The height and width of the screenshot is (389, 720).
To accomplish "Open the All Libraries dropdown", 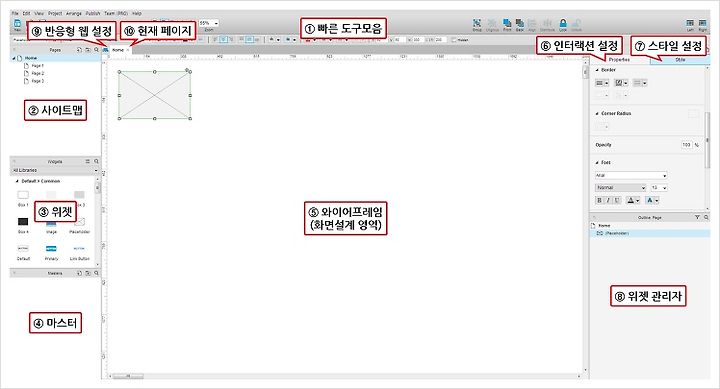I will point(55,170).
